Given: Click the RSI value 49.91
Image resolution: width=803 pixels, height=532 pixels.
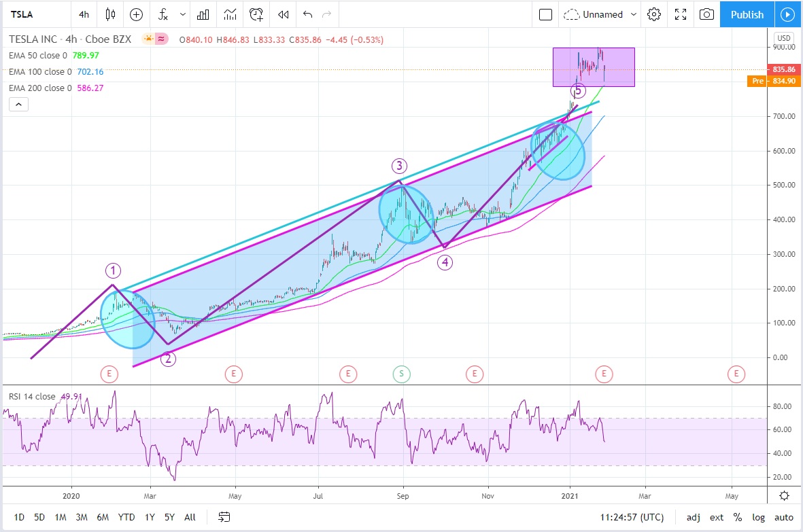Looking at the screenshot, I should point(71,396).
